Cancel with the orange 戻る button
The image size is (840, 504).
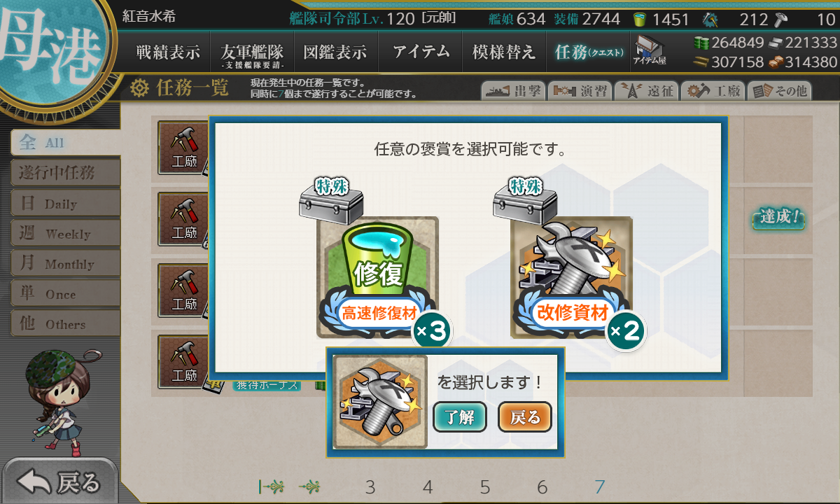[x=525, y=418]
